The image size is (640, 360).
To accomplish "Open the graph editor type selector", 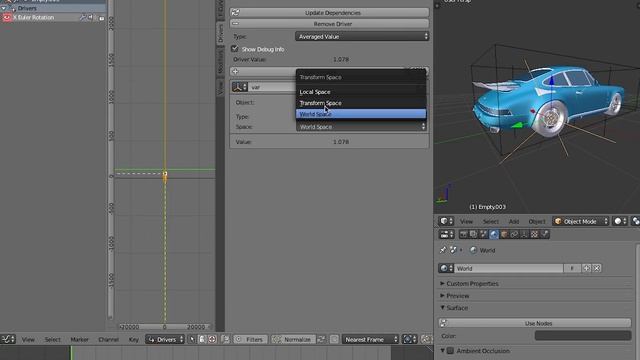I will point(8,339).
